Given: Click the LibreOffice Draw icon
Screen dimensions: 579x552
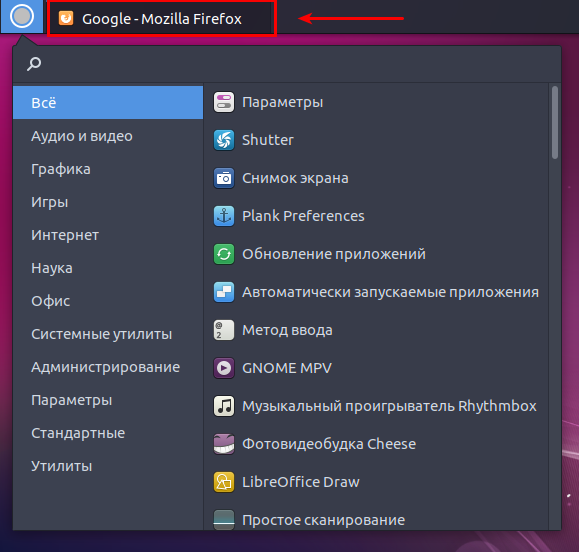Looking at the screenshot, I should click(x=224, y=482).
